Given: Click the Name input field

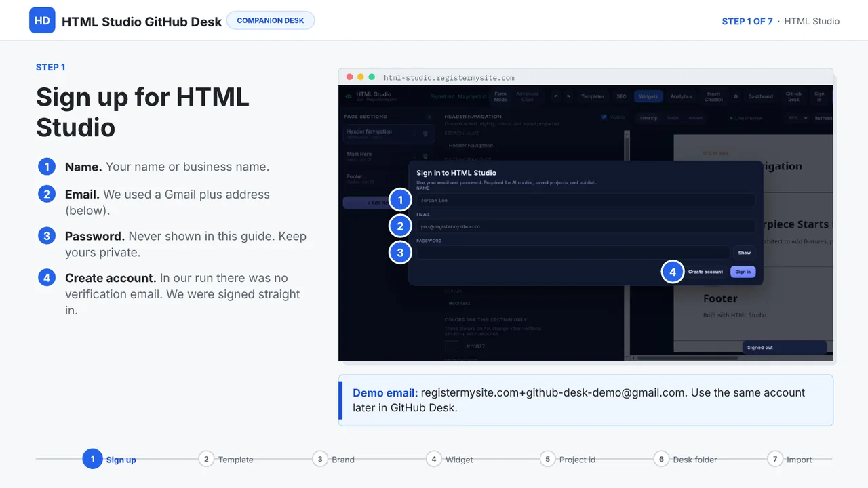Looking at the screenshot, I should click(585, 201).
